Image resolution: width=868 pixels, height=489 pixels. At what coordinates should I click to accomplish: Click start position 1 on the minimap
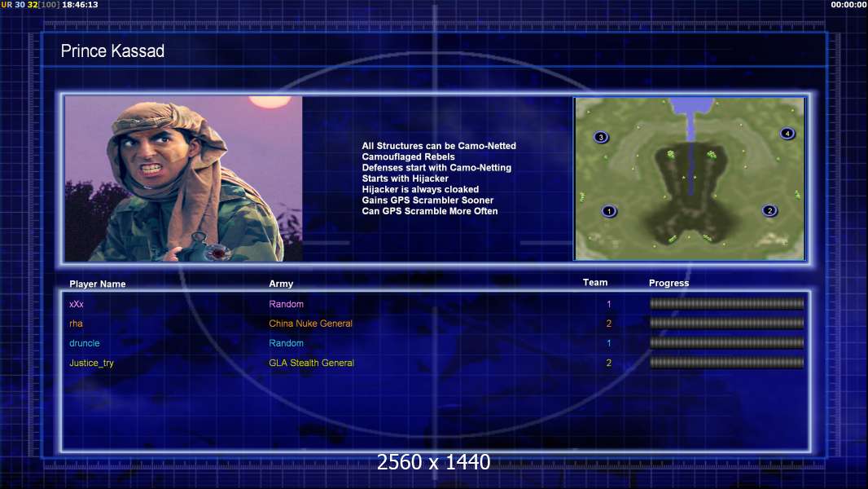click(x=609, y=211)
